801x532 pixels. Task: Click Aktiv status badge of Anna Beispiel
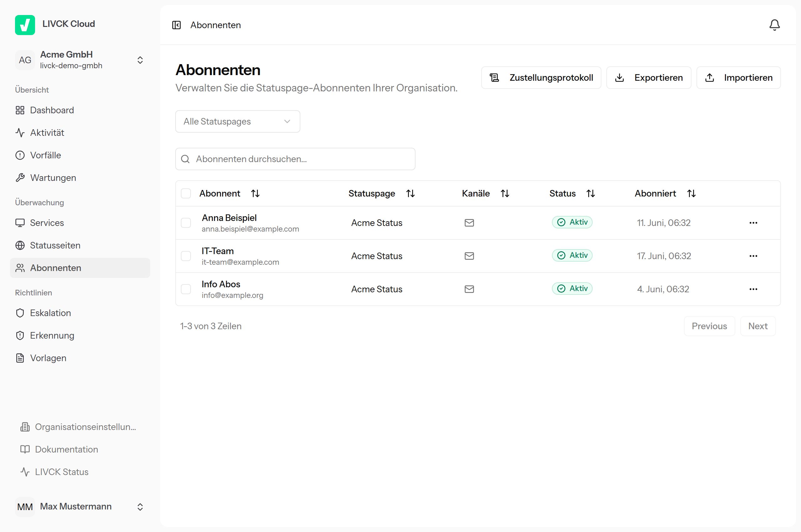[572, 222]
